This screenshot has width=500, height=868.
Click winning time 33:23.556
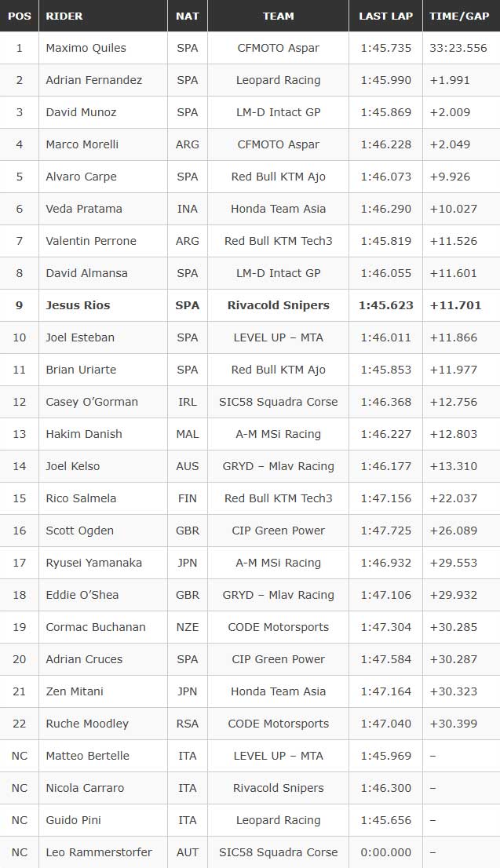[458, 48]
